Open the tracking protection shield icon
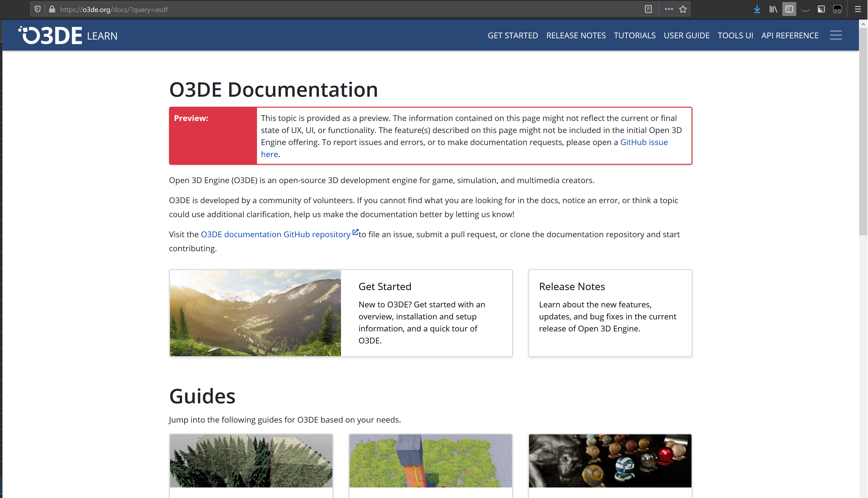Image resolution: width=868 pixels, height=498 pixels. click(38, 9)
